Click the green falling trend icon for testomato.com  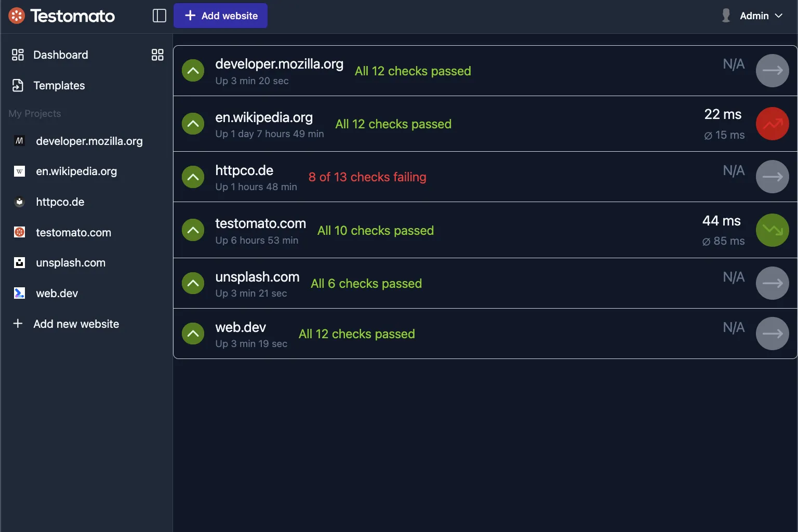(772, 230)
